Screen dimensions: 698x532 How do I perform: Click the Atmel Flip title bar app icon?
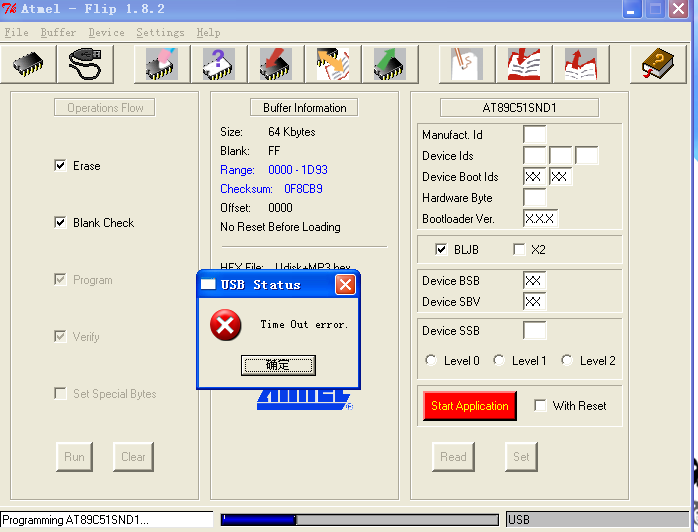9,8
